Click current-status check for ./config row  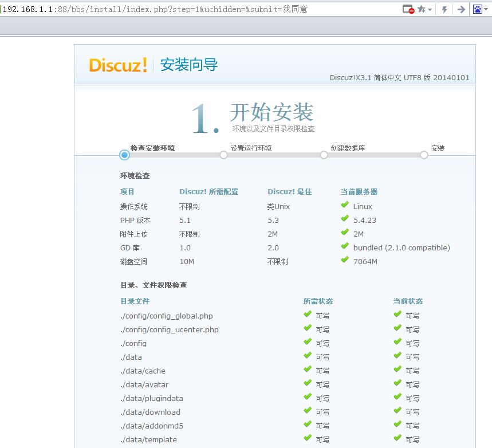coord(397,341)
